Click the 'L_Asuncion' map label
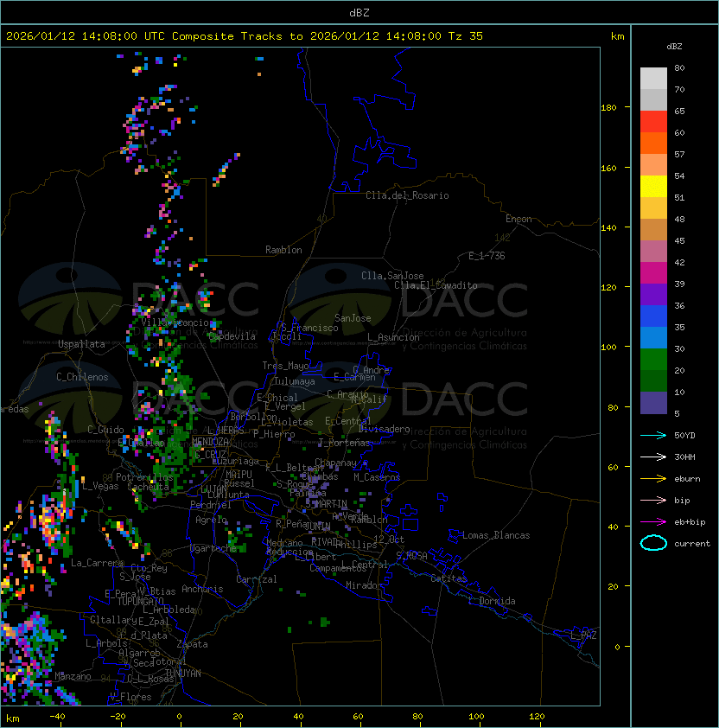 tap(393, 337)
